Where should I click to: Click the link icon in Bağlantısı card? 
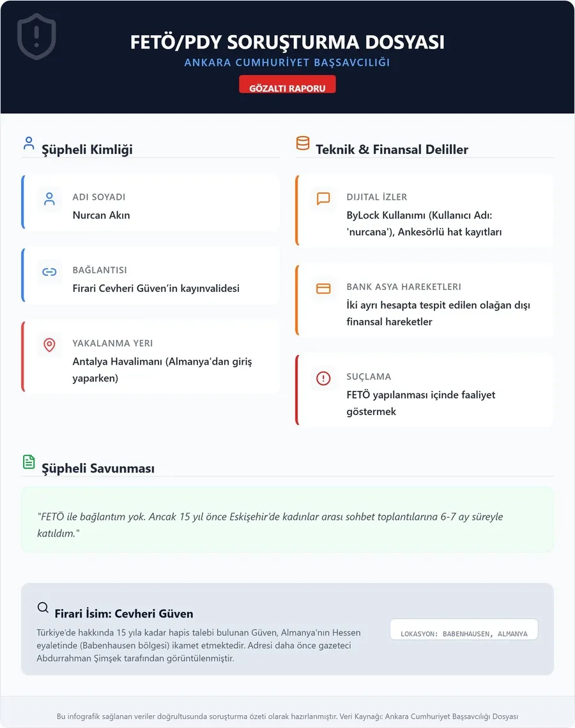pyautogui.click(x=49, y=272)
